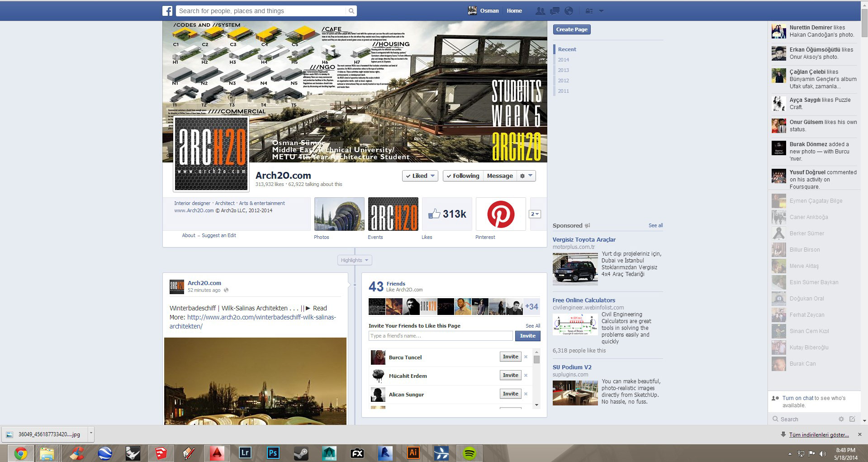Expand the Highlights dropdown
The image size is (868, 462).
355,260
